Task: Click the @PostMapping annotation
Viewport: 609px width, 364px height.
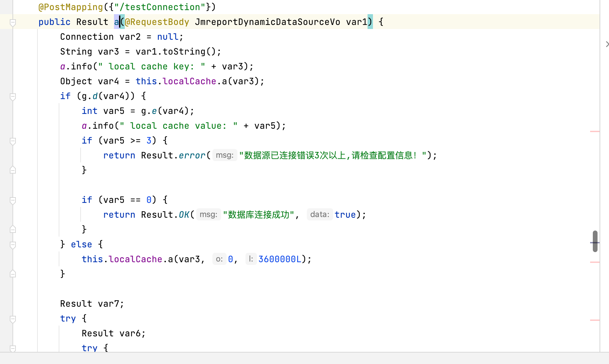Action: click(71, 7)
